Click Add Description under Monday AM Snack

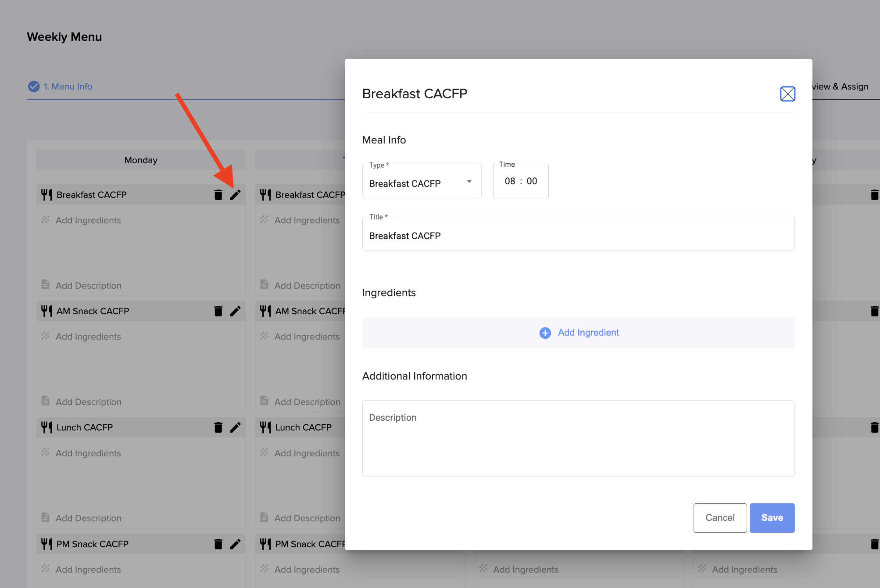88,402
